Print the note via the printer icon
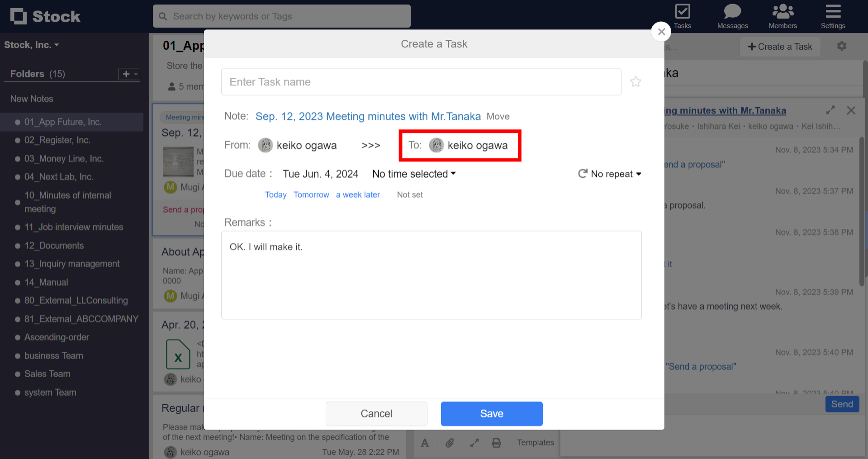 (x=496, y=443)
